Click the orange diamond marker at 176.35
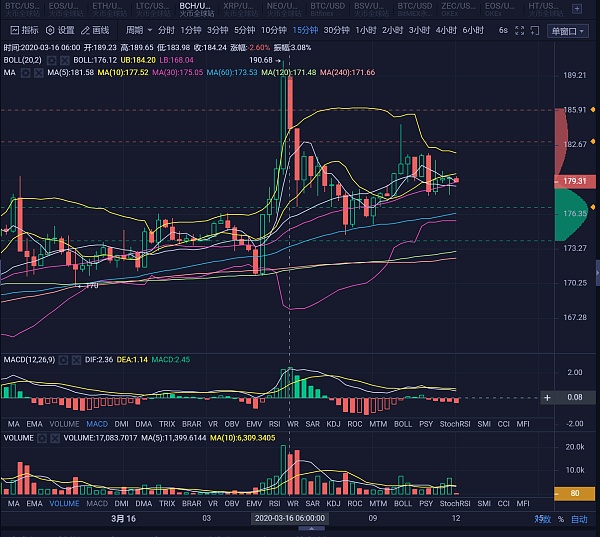 593,207
